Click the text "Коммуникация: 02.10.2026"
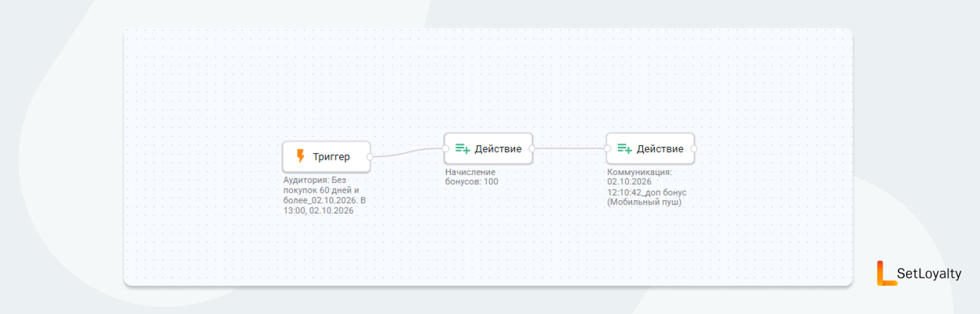980x314 pixels. click(639, 177)
